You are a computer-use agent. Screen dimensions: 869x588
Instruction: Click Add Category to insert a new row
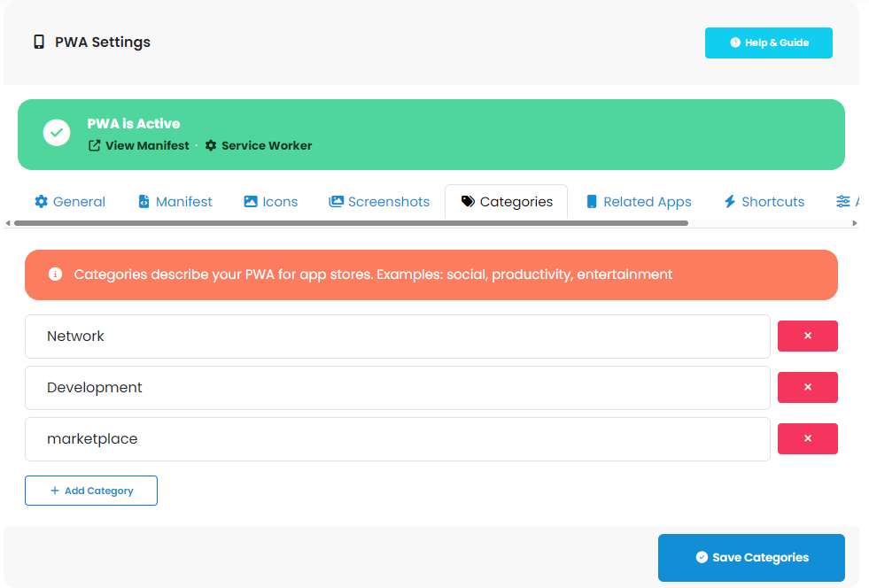pos(90,490)
